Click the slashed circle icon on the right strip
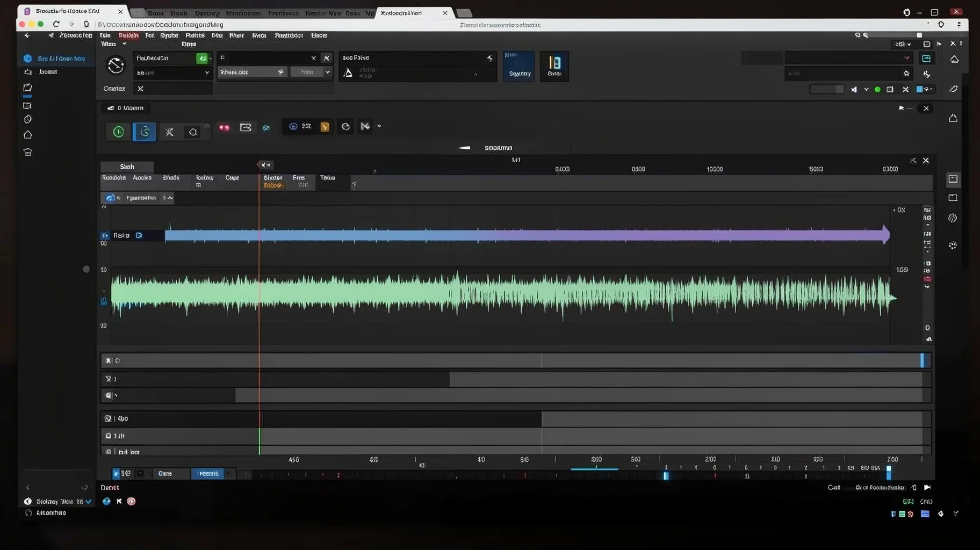This screenshot has width=980, height=550. [953, 218]
